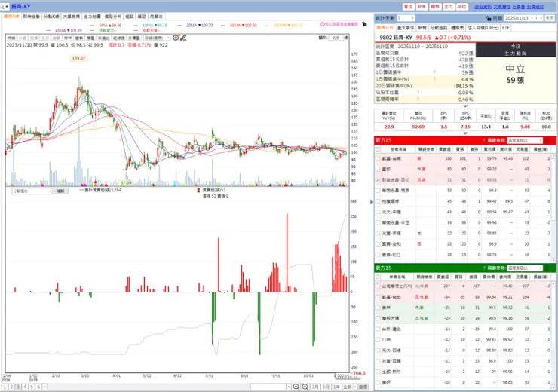Set chart range to 3月

point(315,387)
